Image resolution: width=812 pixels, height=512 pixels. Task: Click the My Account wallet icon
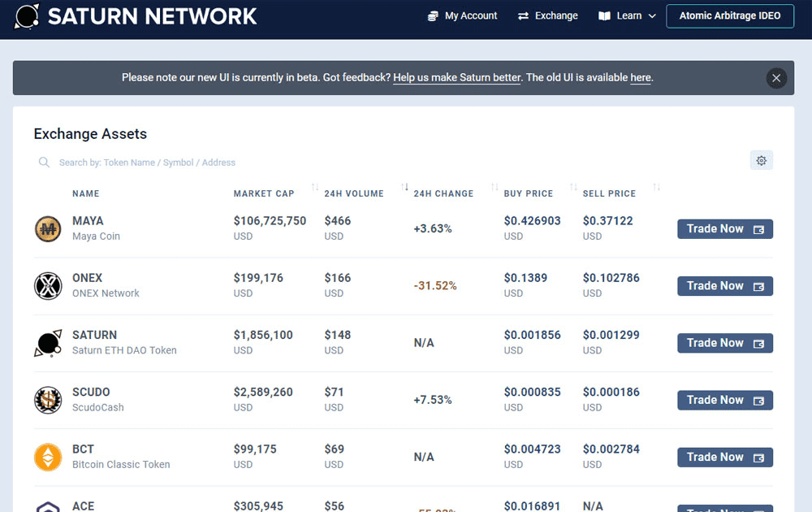click(433, 15)
